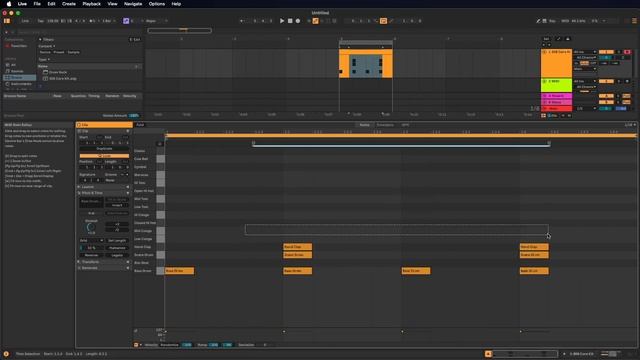Viewport: 640px width, 360px height.
Task: Click the Global Amount 100% groove slider
Action: (133, 116)
